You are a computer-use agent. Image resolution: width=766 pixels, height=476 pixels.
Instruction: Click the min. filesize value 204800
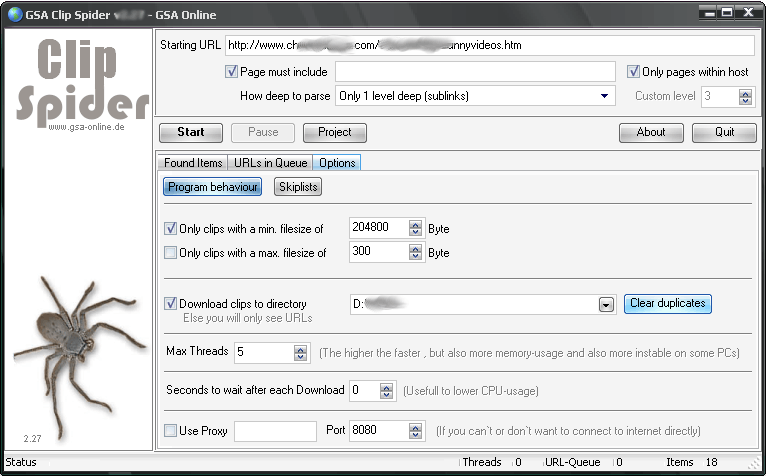pos(379,227)
